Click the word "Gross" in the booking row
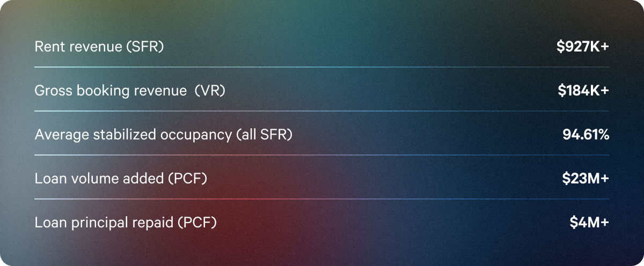This screenshot has height=266, width=644. pos(50,91)
